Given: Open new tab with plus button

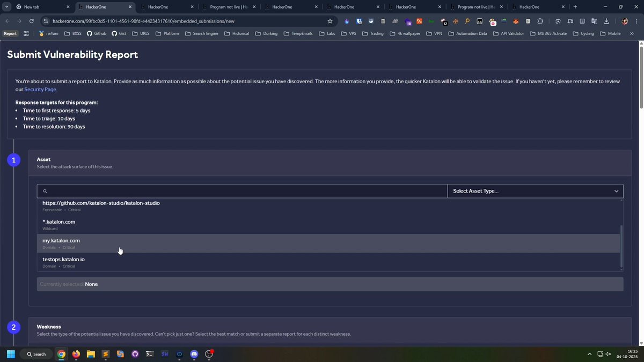Looking at the screenshot, I should tap(575, 7).
